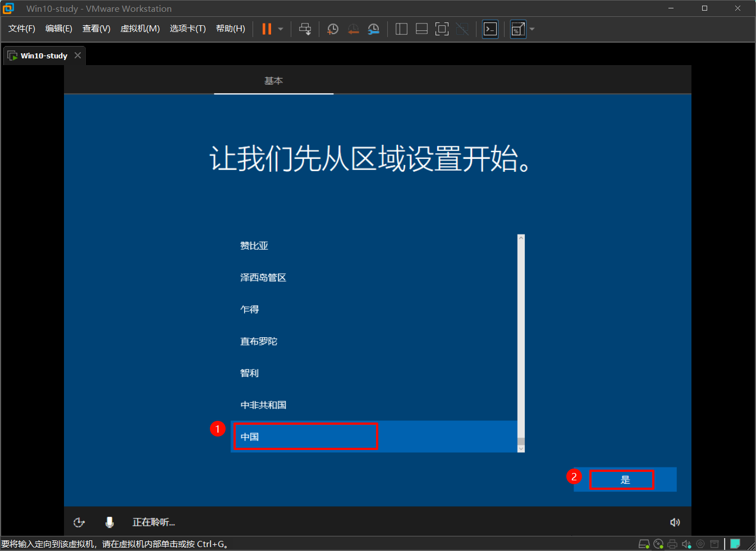
Task: Select 中国 from the region list
Action: pyautogui.click(x=305, y=436)
